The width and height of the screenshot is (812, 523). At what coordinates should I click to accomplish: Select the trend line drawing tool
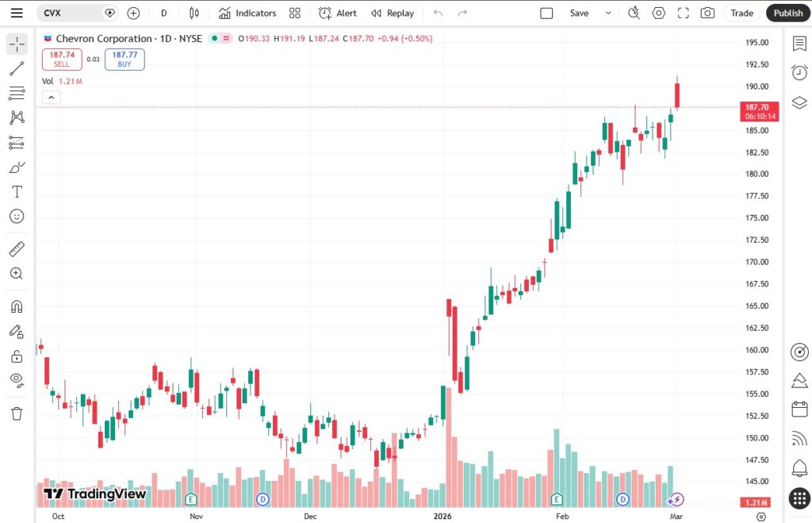(x=17, y=69)
